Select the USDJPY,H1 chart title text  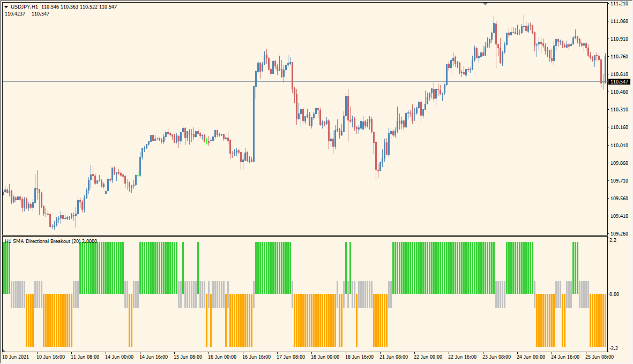25,7
